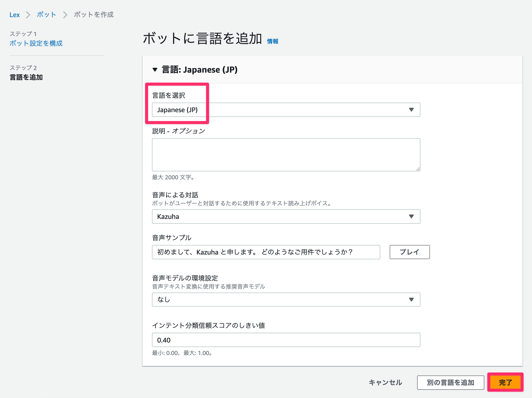Click the 音声による対話 dropdown arrow icon
Image resolution: width=532 pixels, height=398 pixels.
tap(411, 217)
